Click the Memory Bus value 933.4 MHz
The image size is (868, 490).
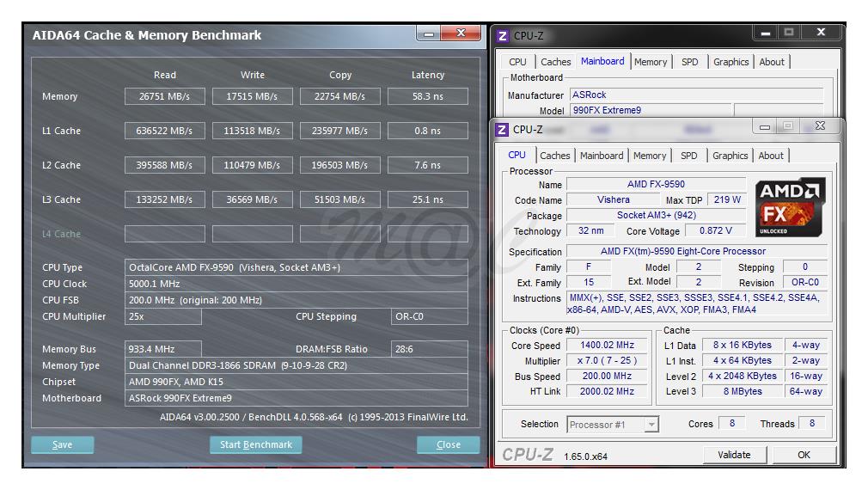[162, 349]
